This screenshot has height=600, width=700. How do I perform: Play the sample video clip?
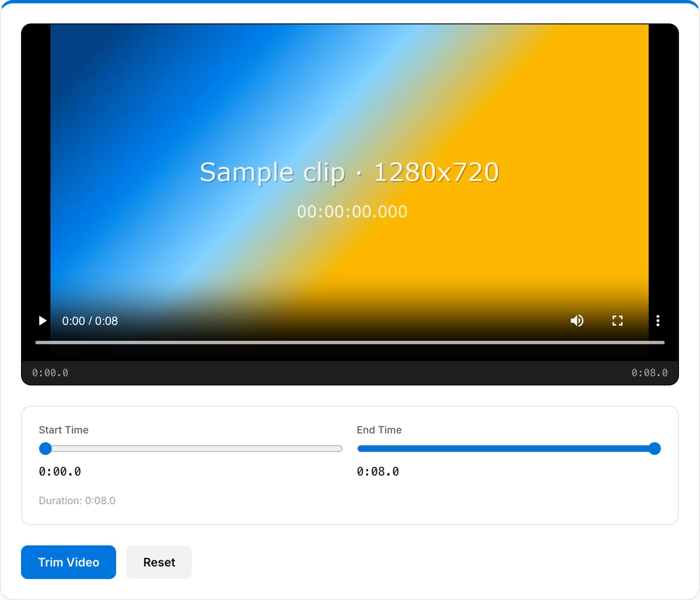(x=42, y=320)
